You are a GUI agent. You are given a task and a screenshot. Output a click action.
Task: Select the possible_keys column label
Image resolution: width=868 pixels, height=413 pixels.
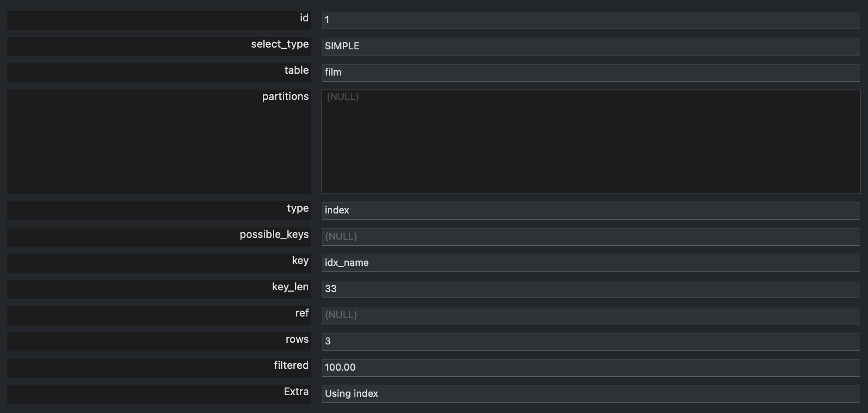tap(274, 235)
